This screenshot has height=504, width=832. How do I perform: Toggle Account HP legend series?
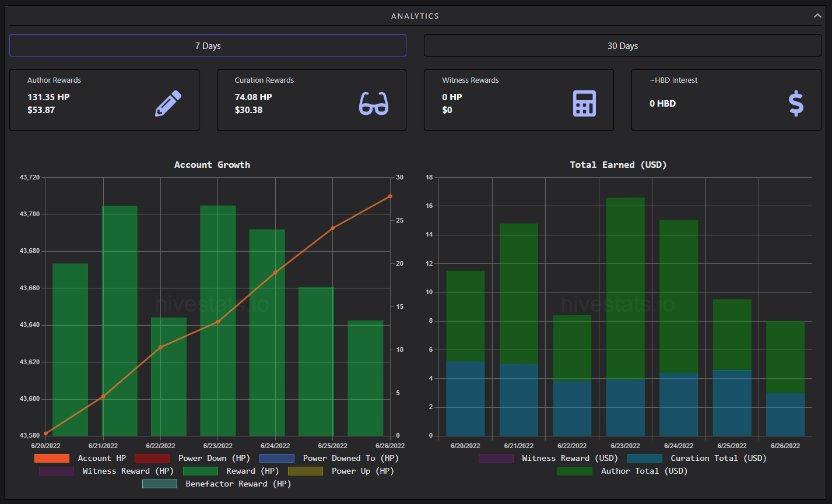[x=80, y=459]
